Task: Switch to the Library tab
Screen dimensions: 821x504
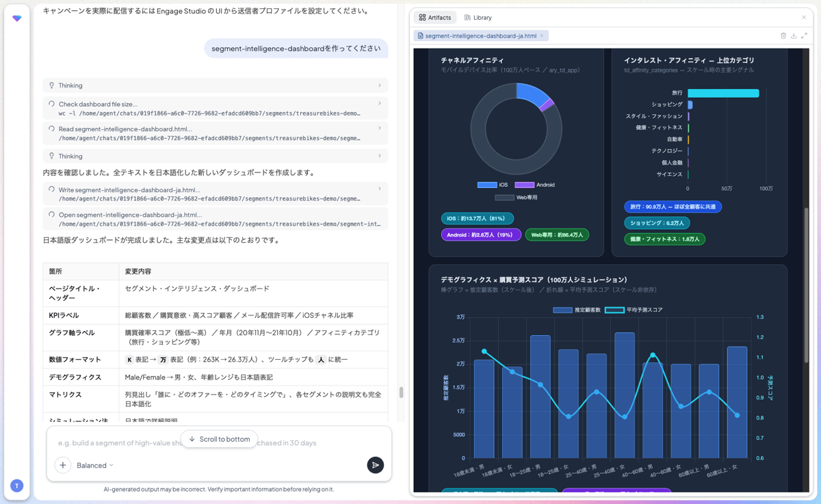Action: [478, 17]
